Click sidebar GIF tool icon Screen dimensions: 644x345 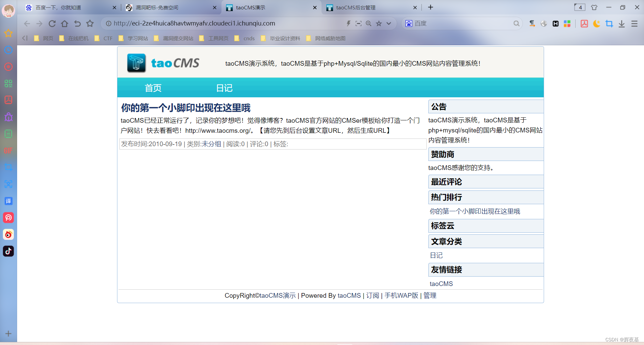[8, 151]
